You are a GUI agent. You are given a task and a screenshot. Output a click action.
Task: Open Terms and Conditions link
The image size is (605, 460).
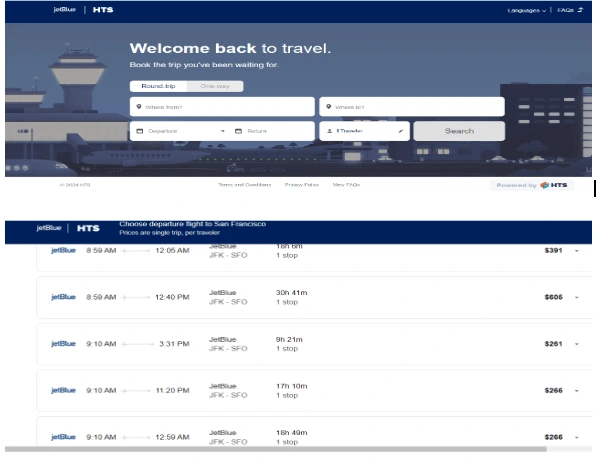coord(244,185)
